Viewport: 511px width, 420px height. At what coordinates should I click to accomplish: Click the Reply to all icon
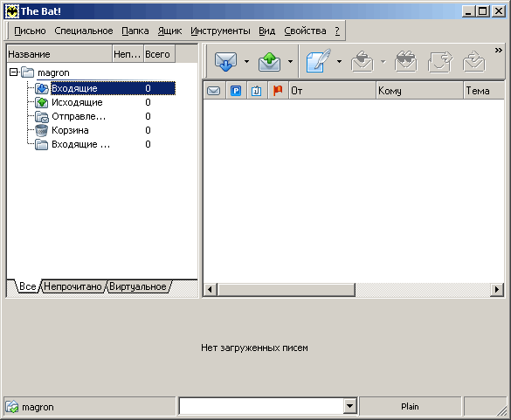tap(405, 61)
